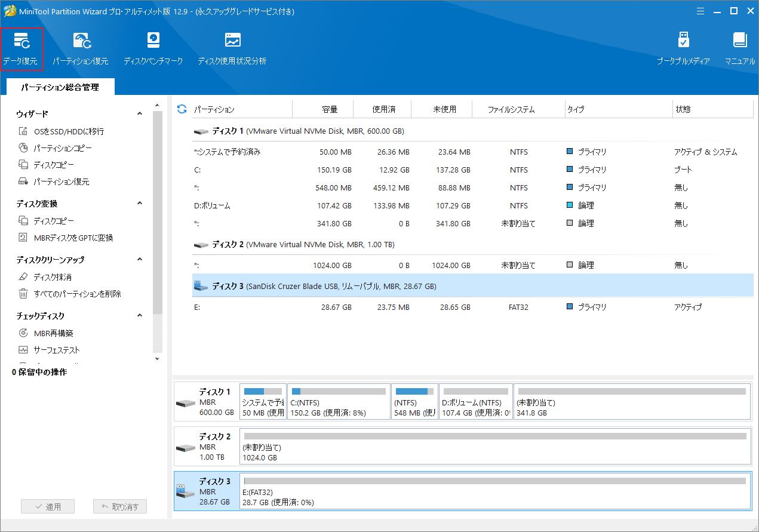759x532 pixels.
Task: Select システムで予約済み partition row
Action: coord(472,152)
